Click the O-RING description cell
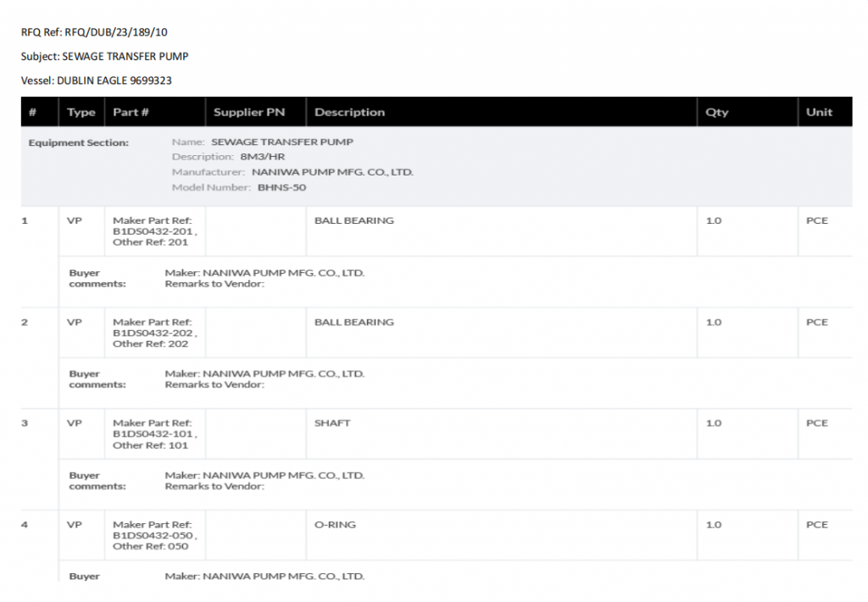Screen dimensions: 868x602 (x=335, y=525)
